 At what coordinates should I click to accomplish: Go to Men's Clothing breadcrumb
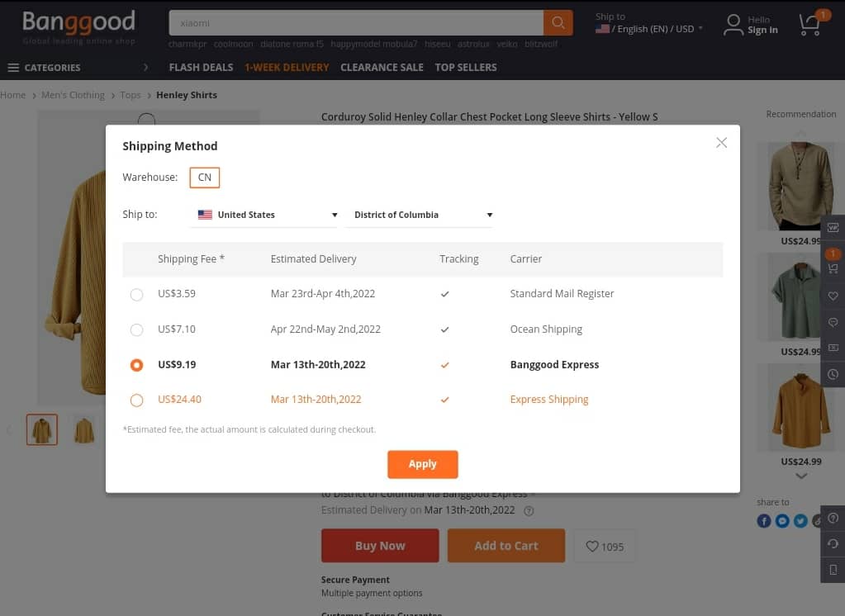[x=73, y=95]
